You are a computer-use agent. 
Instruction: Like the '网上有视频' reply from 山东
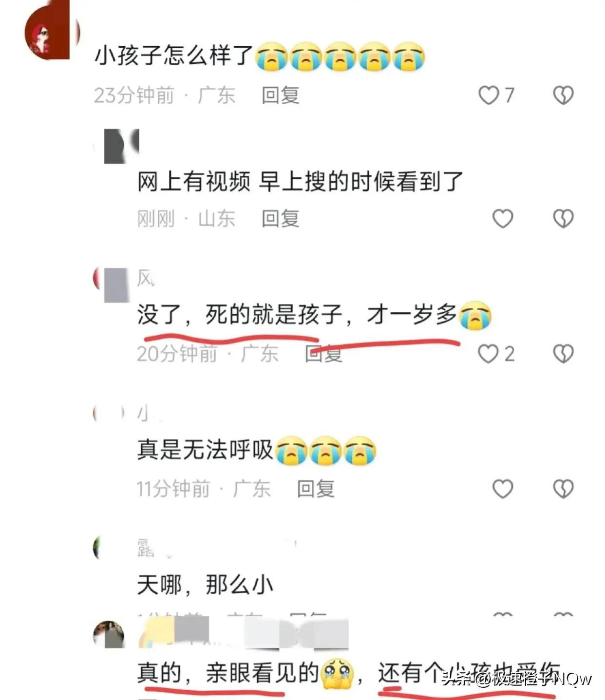[x=503, y=219]
